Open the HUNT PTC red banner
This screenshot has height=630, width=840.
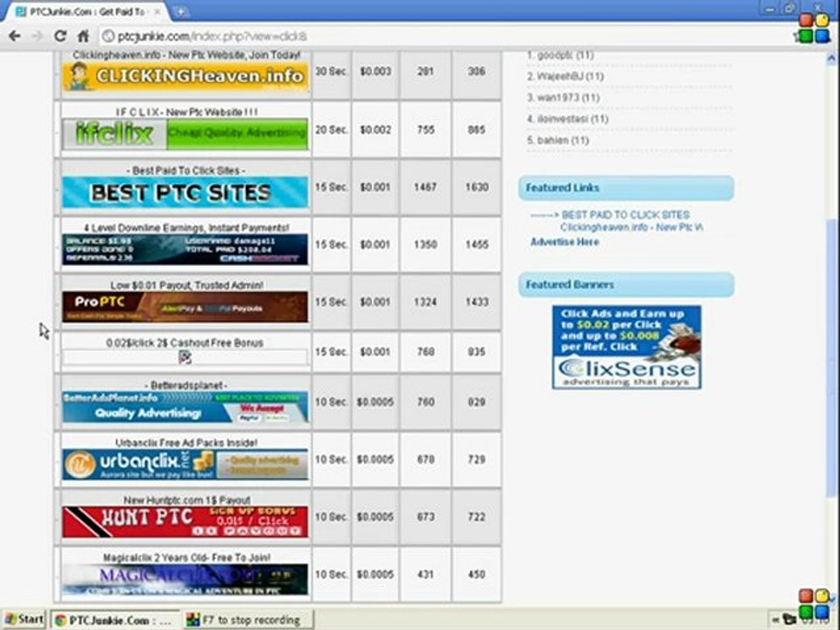click(185, 521)
